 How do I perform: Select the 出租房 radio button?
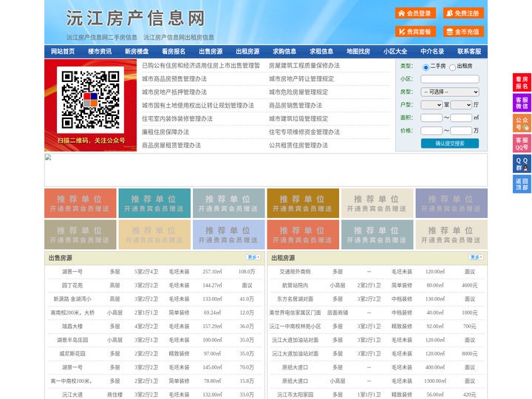point(452,67)
